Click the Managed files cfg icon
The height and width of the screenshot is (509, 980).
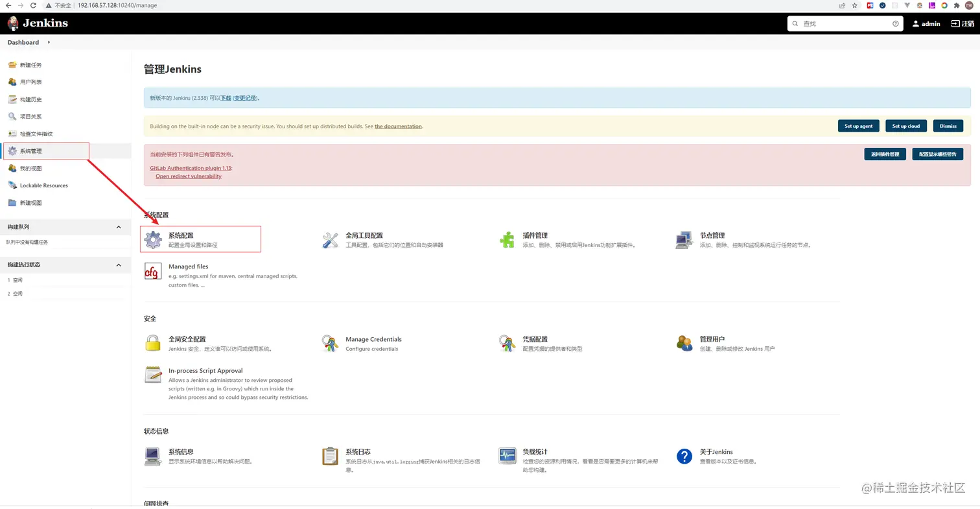pyautogui.click(x=153, y=271)
